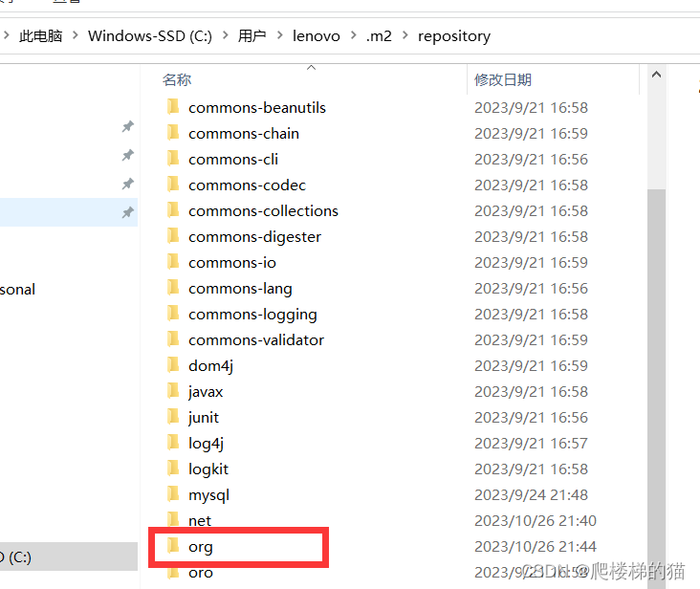Select the dom4j folder icon
The width and height of the screenshot is (700, 589).
pyautogui.click(x=173, y=366)
